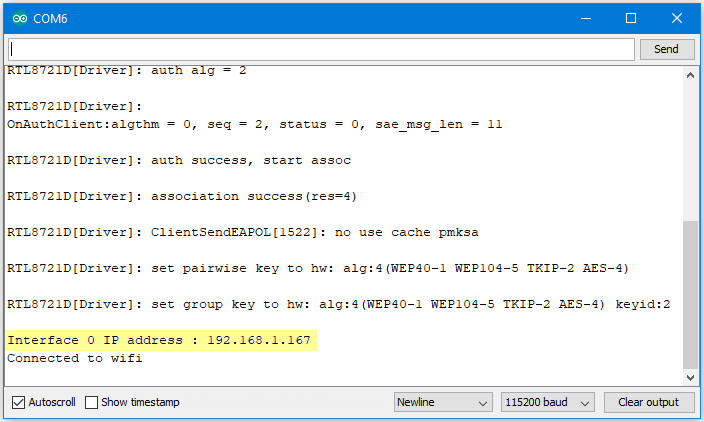
Task: Click the COM6 window title text
Action: point(50,18)
